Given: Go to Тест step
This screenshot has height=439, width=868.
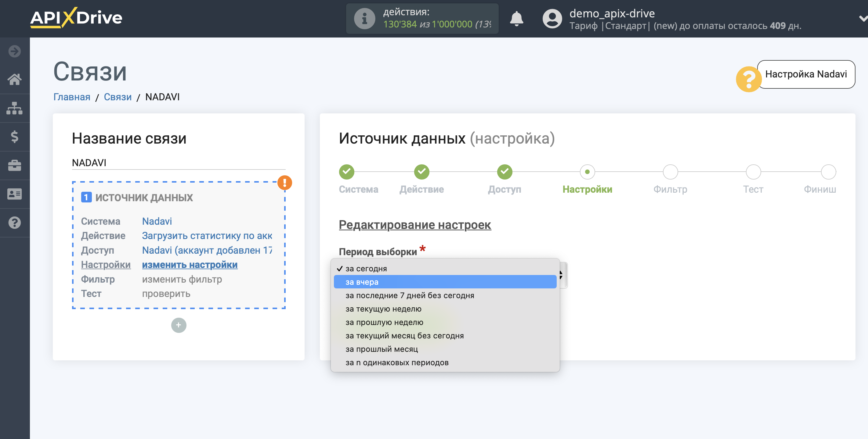Looking at the screenshot, I should (x=753, y=172).
